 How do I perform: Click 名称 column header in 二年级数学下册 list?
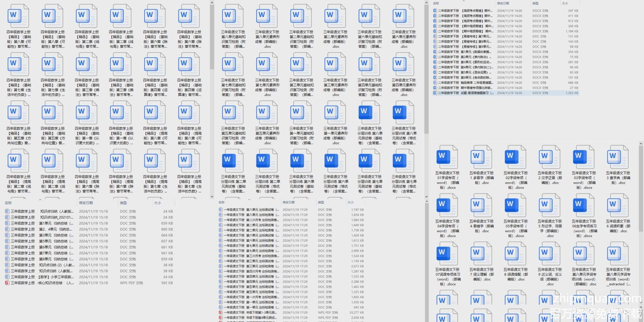436,3
